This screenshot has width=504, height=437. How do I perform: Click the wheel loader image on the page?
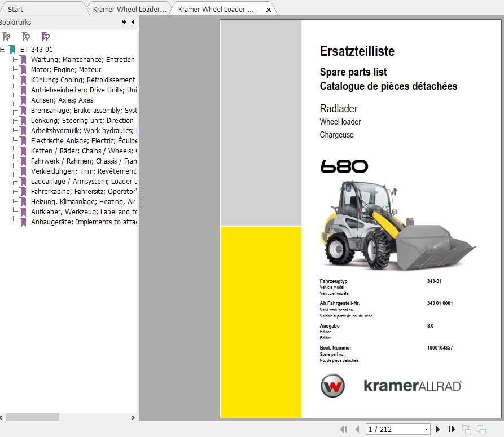pyautogui.click(x=397, y=225)
